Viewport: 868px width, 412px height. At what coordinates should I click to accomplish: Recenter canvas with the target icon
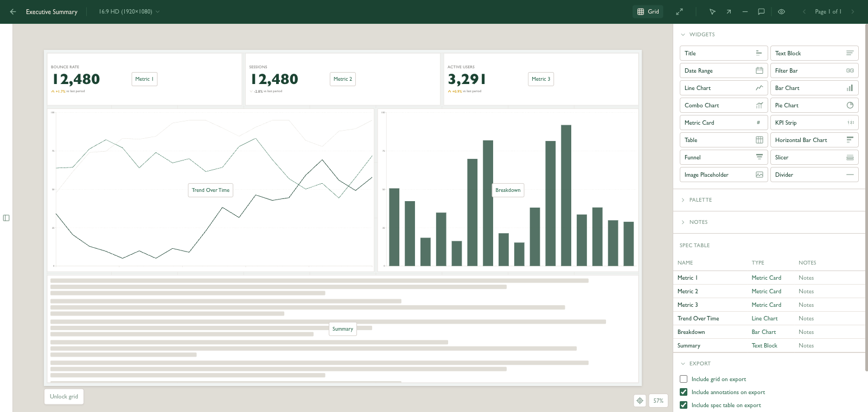click(x=640, y=401)
